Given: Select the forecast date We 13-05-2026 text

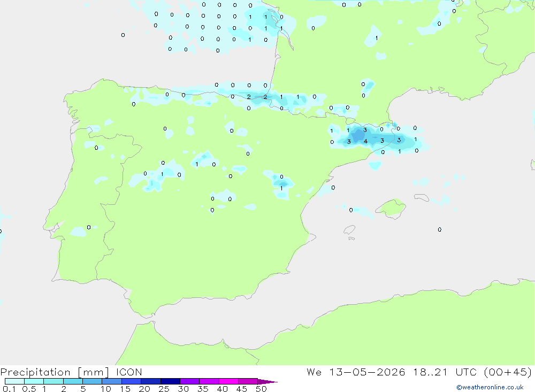Looking at the screenshot, I should coord(356,372).
